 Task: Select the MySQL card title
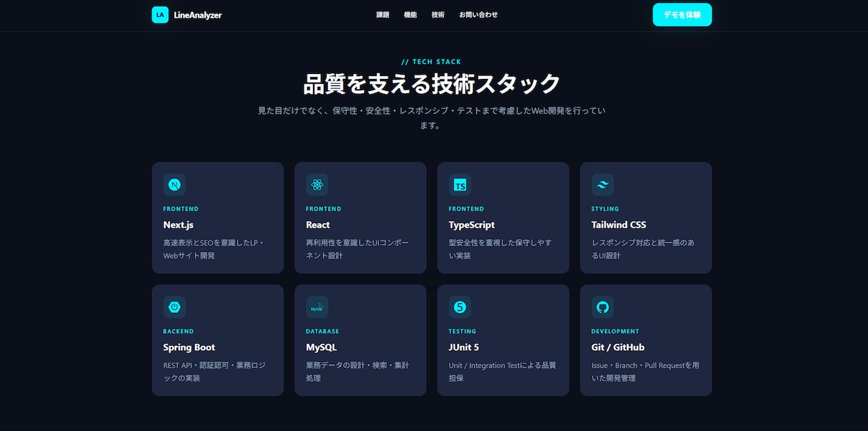tap(322, 347)
